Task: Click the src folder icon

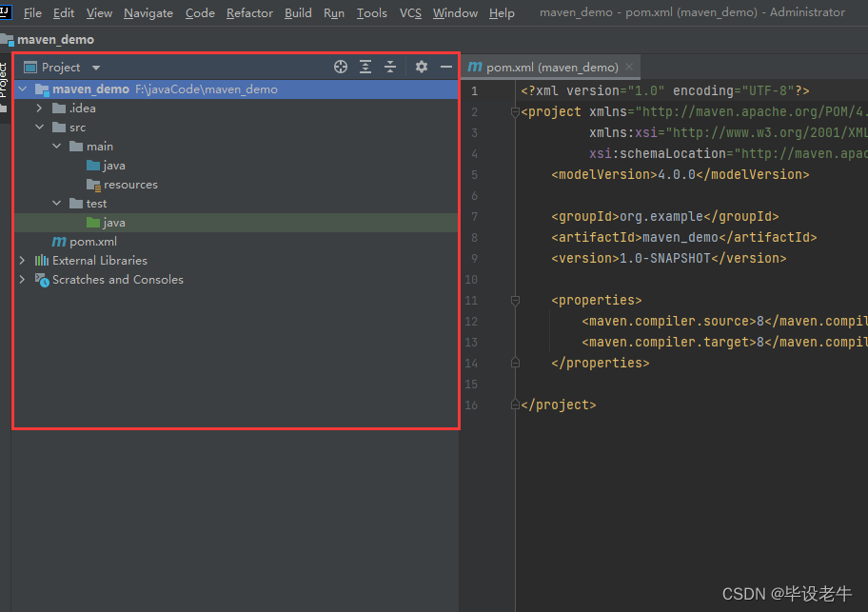Action: click(59, 128)
